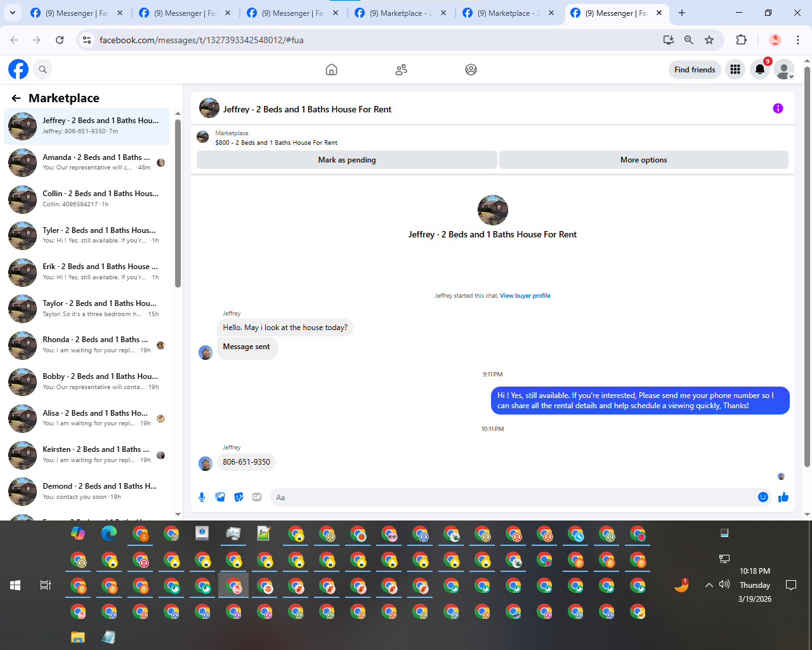Click the site information icon in address bar
The width and height of the screenshot is (812, 650).
[88, 40]
